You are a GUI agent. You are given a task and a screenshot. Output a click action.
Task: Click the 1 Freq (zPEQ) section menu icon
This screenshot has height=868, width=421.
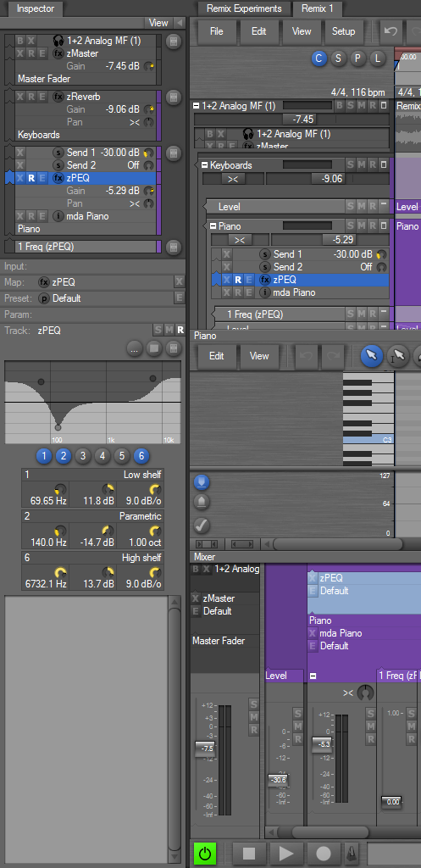[x=174, y=247]
